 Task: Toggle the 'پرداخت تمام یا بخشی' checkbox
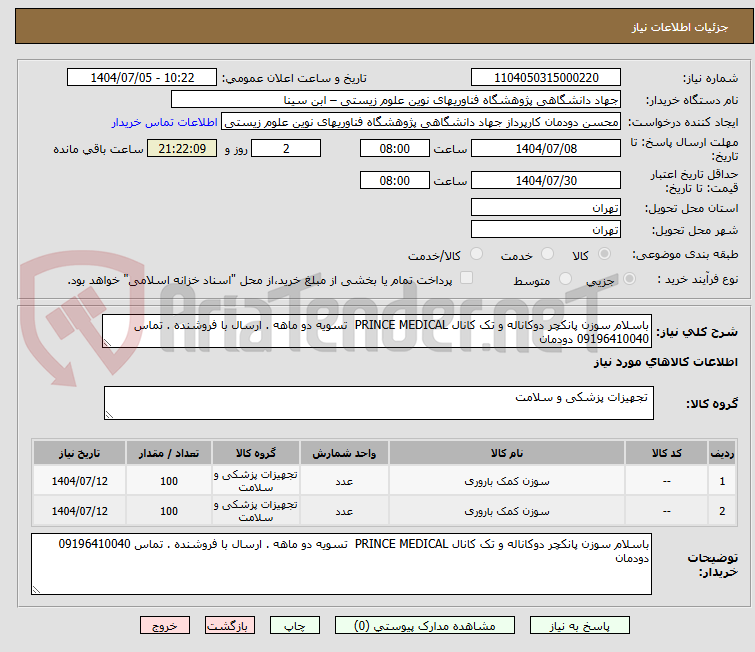coord(466,279)
